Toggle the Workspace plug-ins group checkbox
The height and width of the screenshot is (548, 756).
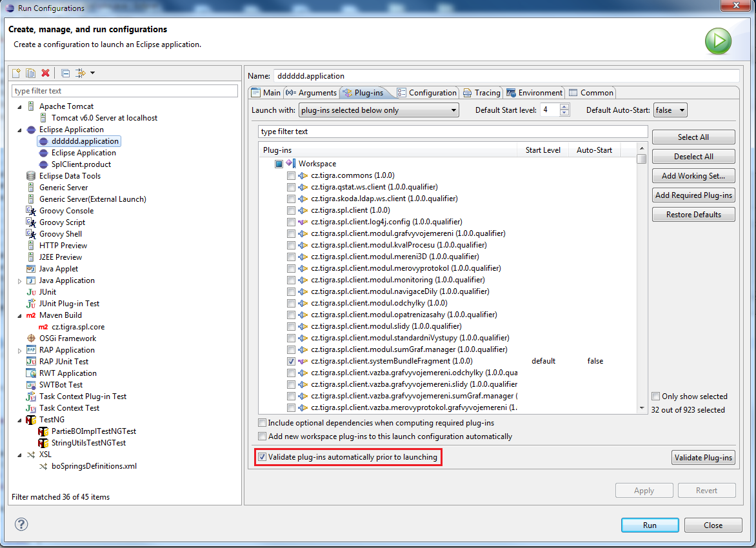click(279, 164)
